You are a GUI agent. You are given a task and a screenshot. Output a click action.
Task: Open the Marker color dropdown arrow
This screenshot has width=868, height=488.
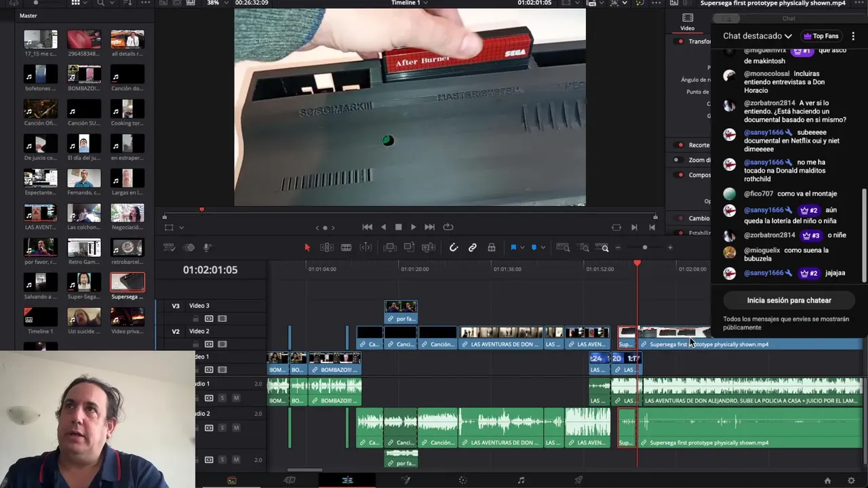click(x=542, y=247)
